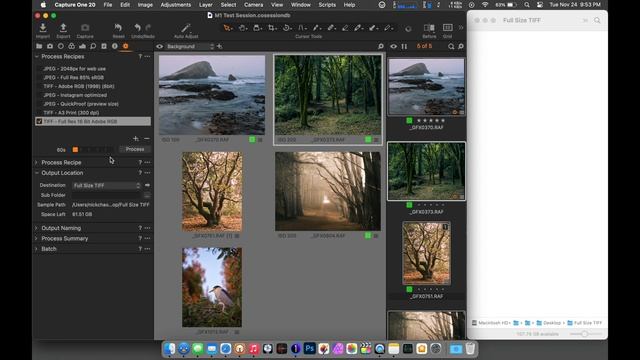Open the orange Output tool tab
This screenshot has width=640, height=360.
click(x=126, y=46)
